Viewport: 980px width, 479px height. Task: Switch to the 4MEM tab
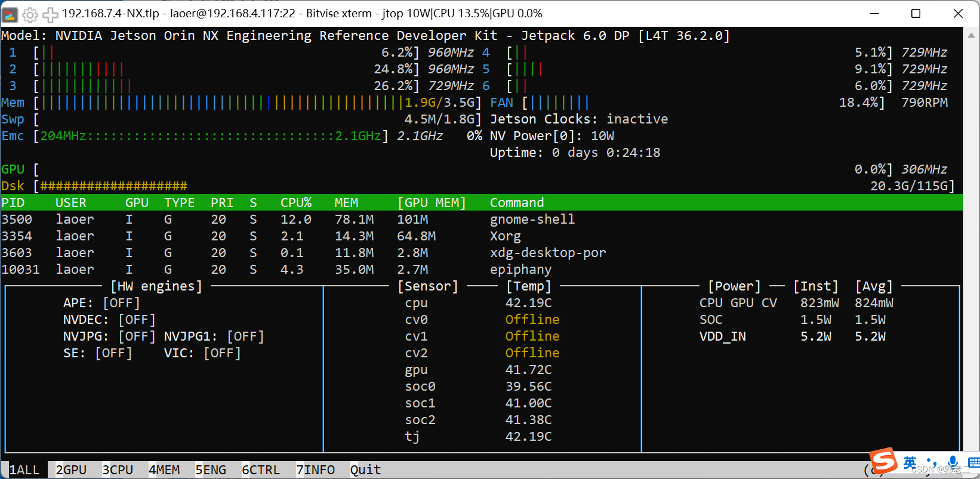click(x=164, y=470)
